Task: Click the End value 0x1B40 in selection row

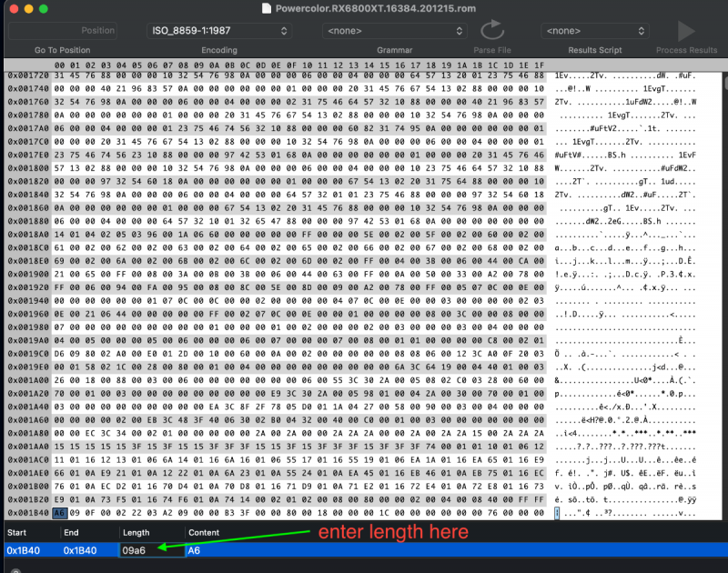Action: click(80, 550)
